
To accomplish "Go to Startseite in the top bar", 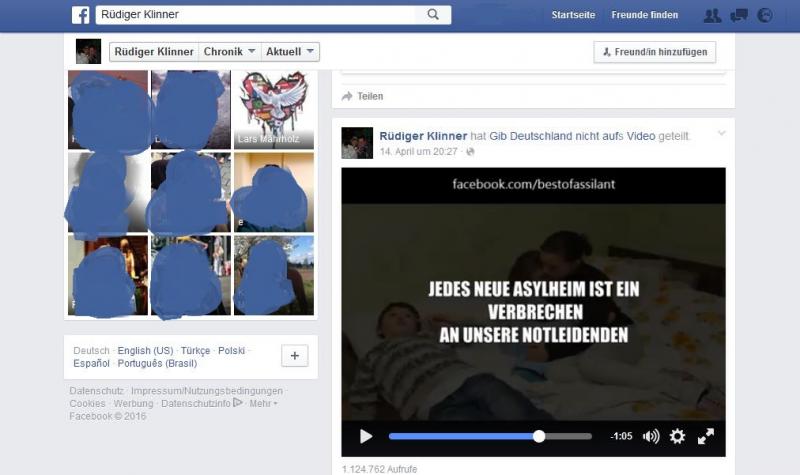I will (573, 15).
